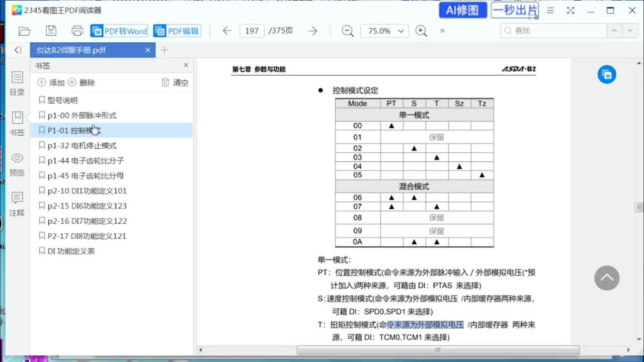Click the 第七章 参数与功能 chapter header

(x=259, y=69)
